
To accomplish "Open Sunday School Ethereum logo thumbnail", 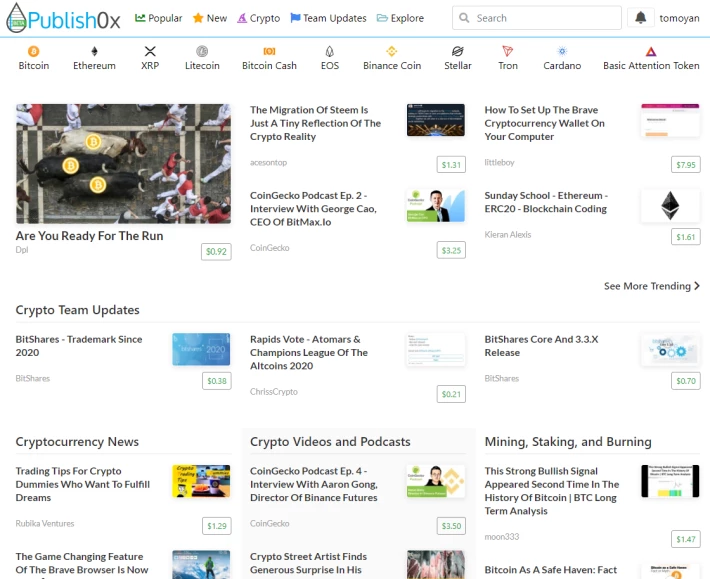I will pyautogui.click(x=670, y=206).
